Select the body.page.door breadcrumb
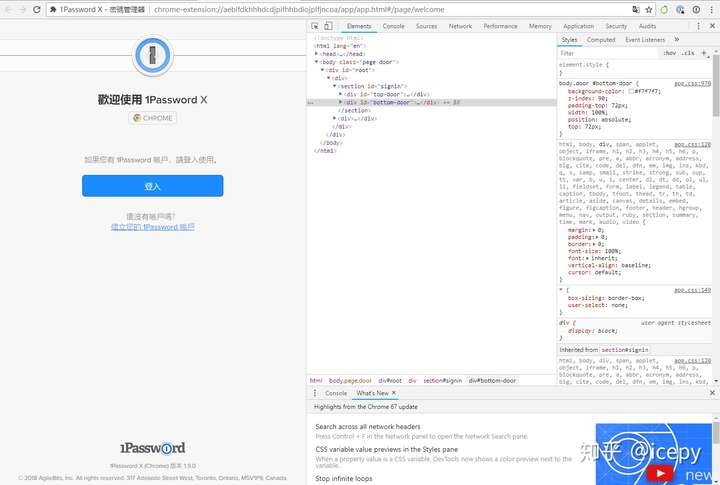720x485 pixels. click(x=350, y=381)
